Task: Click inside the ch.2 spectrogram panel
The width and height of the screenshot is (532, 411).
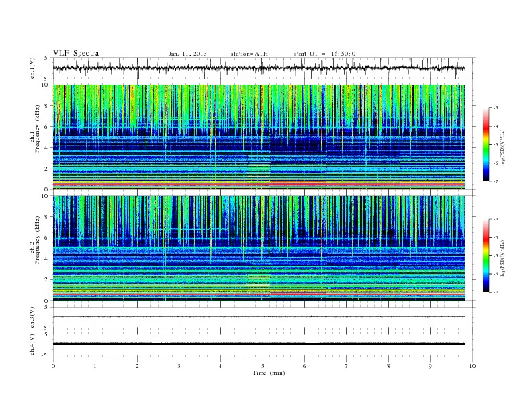Action: pyautogui.click(x=259, y=248)
